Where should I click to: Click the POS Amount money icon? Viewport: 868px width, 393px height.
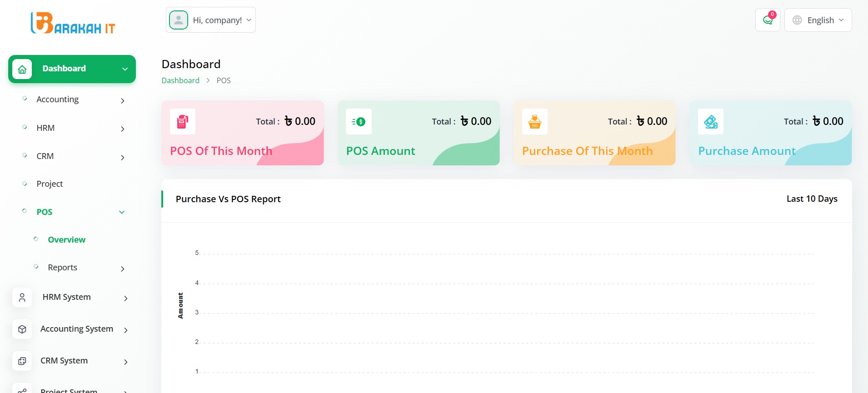[359, 122]
